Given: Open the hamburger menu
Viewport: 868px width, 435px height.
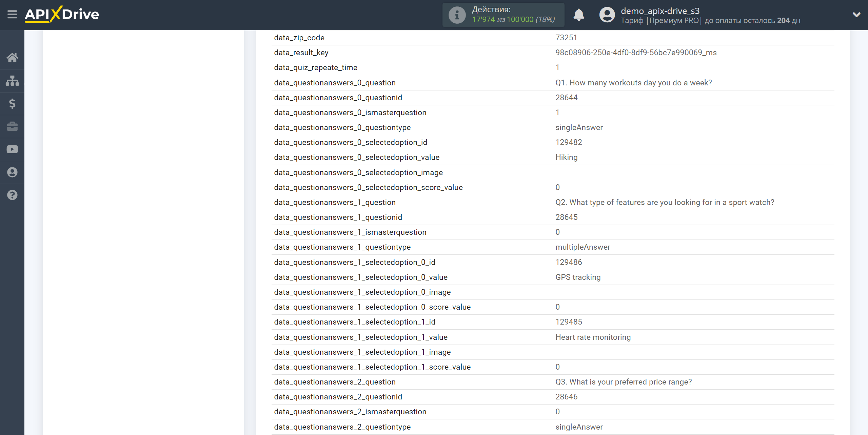Looking at the screenshot, I should click(12, 15).
